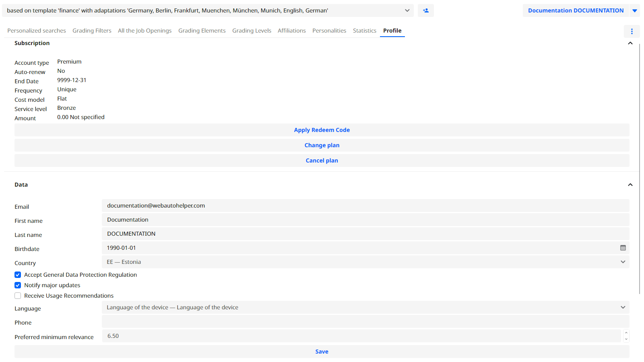Increase Preferred minimum relevance with up arrow
Screen dimensions: 644x362
click(626, 333)
